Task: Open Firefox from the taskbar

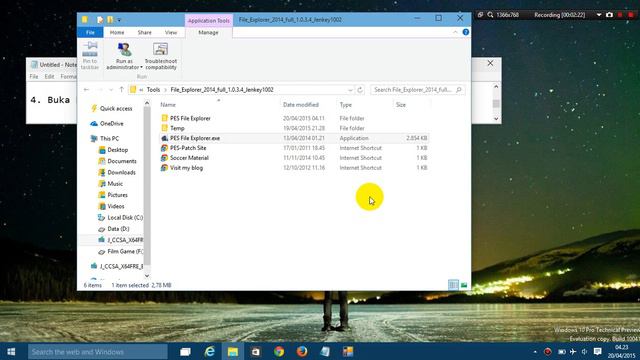Action: [302, 351]
